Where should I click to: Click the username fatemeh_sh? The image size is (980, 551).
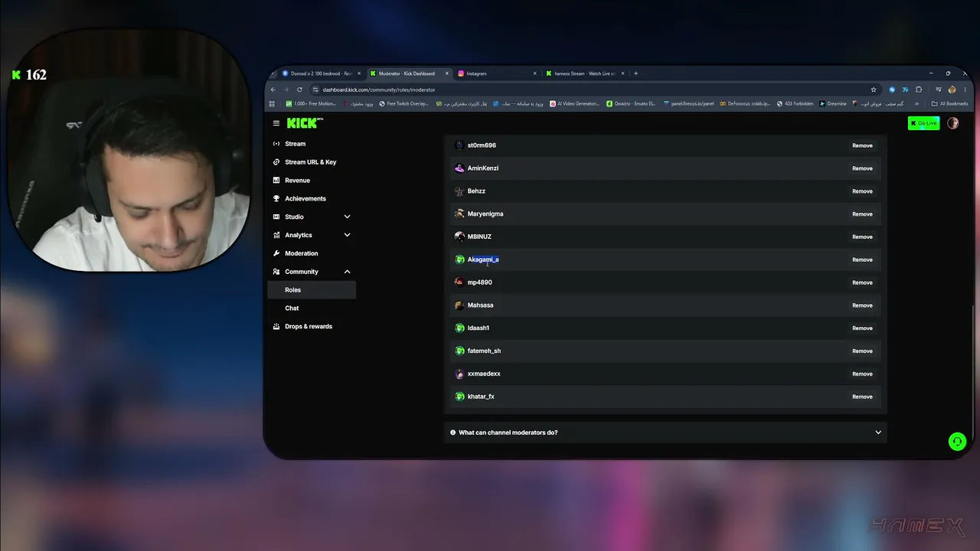(x=484, y=351)
